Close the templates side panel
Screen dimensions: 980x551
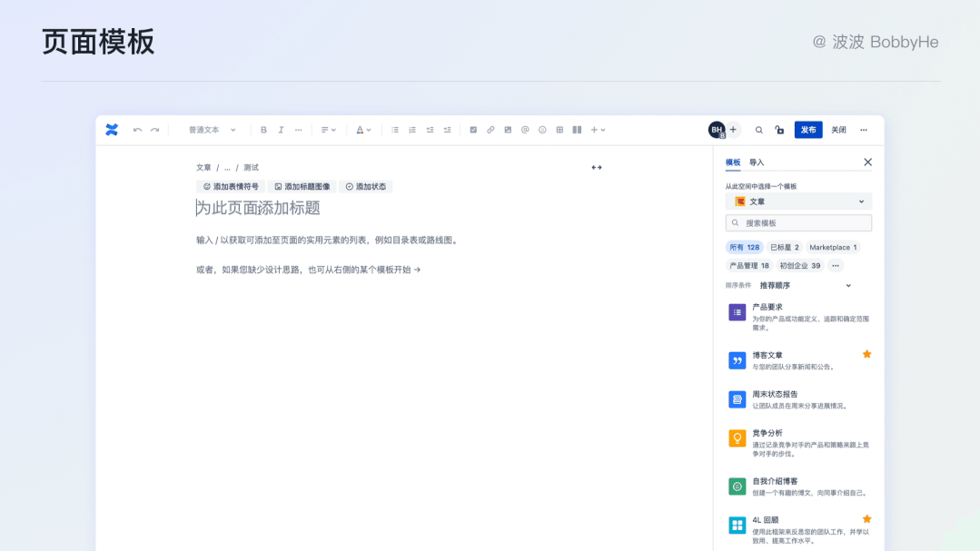click(867, 162)
